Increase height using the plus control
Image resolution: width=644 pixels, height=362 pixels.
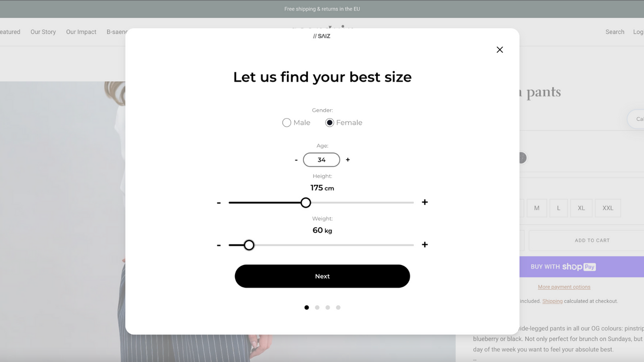(425, 202)
